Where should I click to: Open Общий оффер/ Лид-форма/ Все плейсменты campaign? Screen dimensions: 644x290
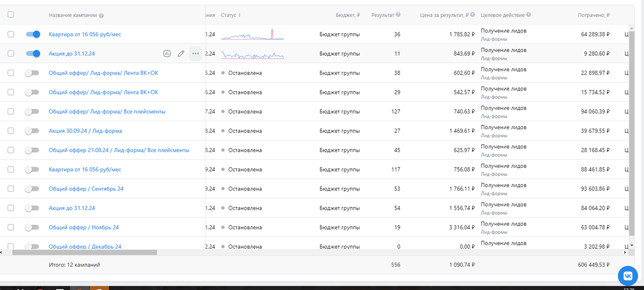pos(107,112)
